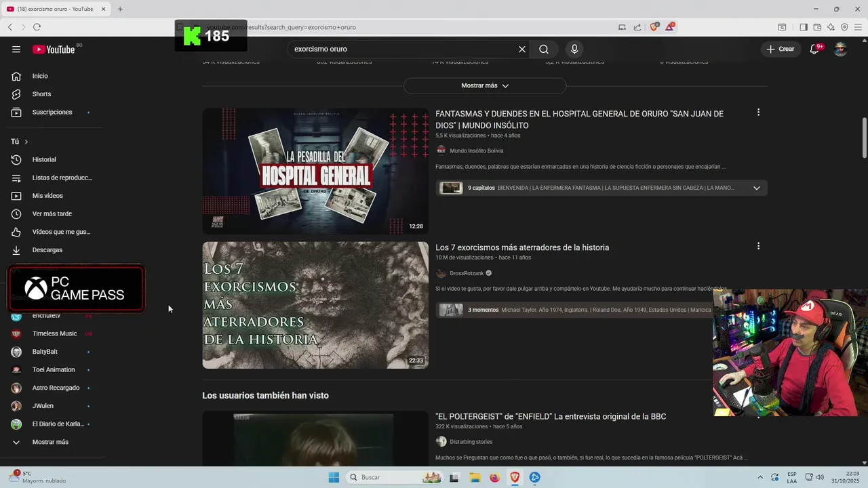This screenshot has height=488, width=868.
Task: Open El Poltergeist de Enfield video title
Action: [551, 416]
